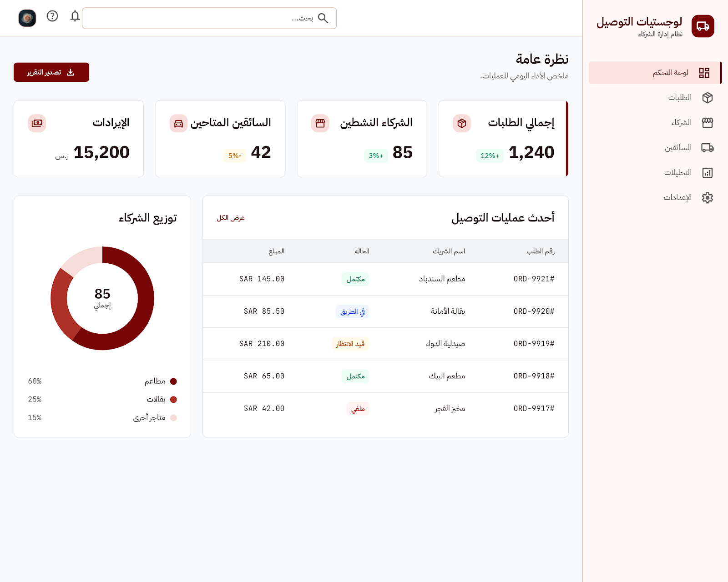This screenshot has height=582, width=728.
Task: Click partner name مطعم السندباد
Action: coord(442,279)
